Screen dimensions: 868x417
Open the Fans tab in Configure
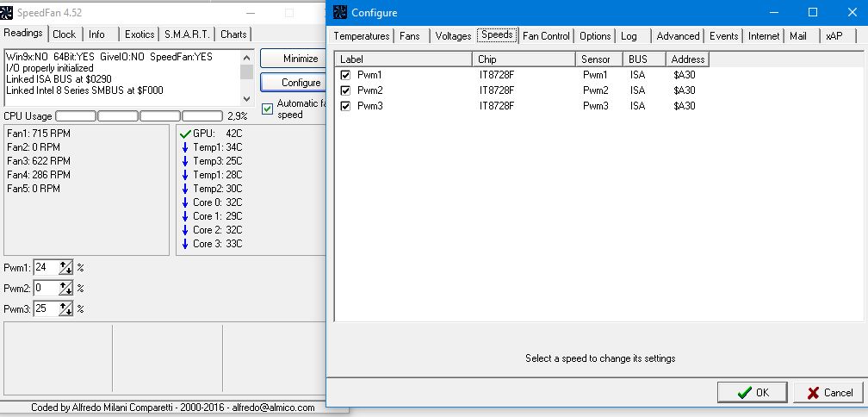click(x=410, y=36)
